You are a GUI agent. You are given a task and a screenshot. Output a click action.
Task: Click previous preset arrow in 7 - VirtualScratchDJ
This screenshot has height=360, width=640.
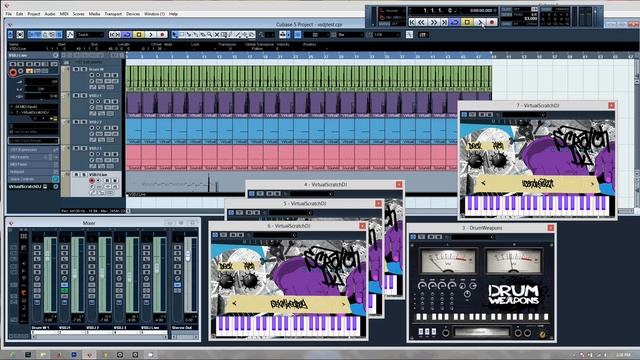click(484, 183)
